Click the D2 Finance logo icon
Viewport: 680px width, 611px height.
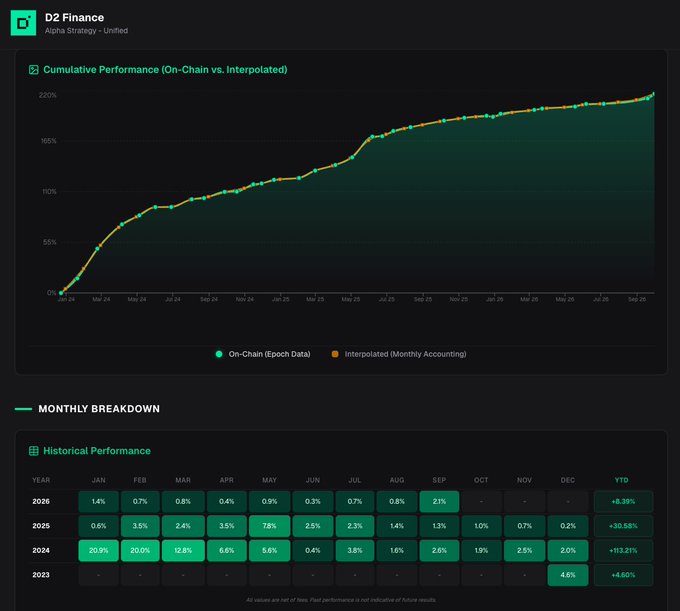click(23, 23)
